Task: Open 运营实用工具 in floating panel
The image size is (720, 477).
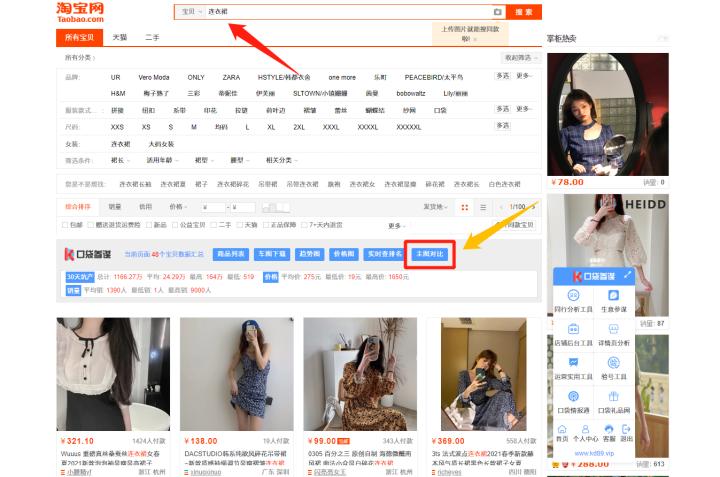Action: pos(573,369)
